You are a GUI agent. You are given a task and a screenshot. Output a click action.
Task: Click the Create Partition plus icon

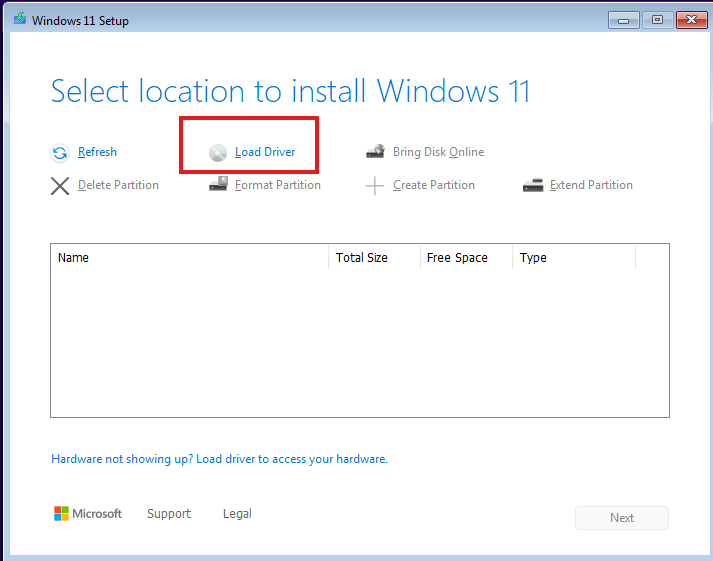(x=375, y=186)
